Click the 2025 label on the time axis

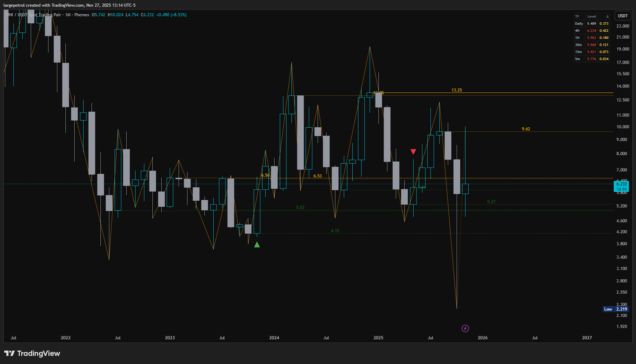pos(378,338)
